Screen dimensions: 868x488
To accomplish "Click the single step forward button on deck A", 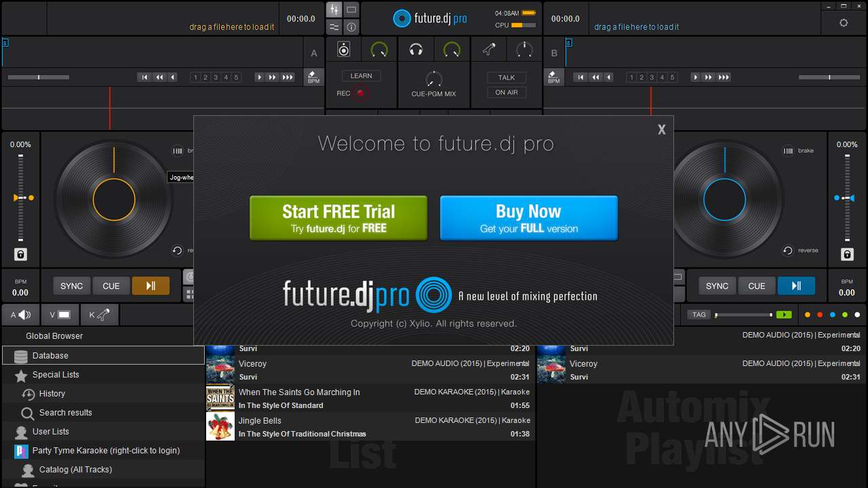I will [x=259, y=77].
